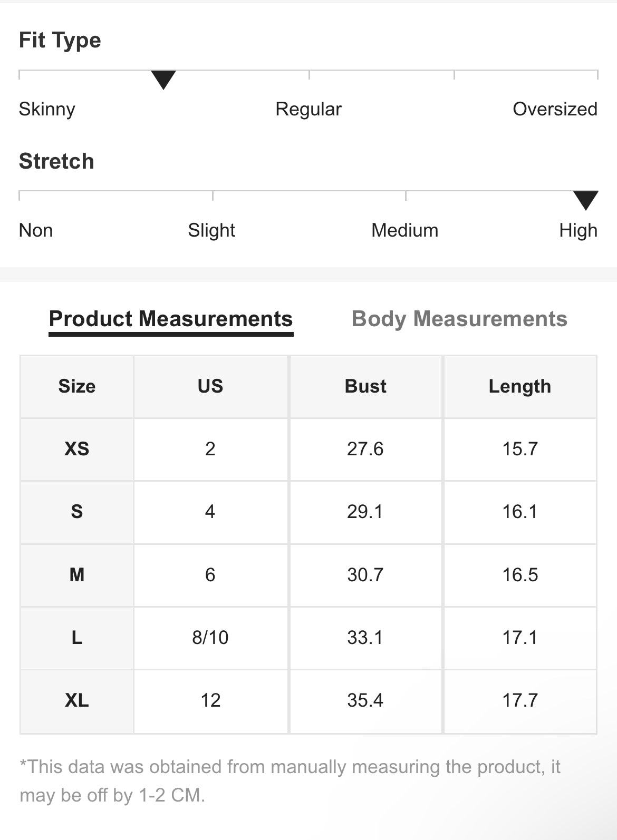This screenshot has width=617, height=840.
Task: Click the Bust column header
Action: (x=365, y=386)
